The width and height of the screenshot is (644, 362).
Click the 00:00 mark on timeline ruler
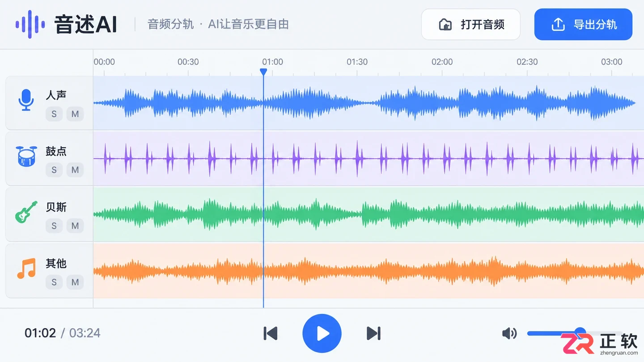pyautogui.click(x=104, y=62)
